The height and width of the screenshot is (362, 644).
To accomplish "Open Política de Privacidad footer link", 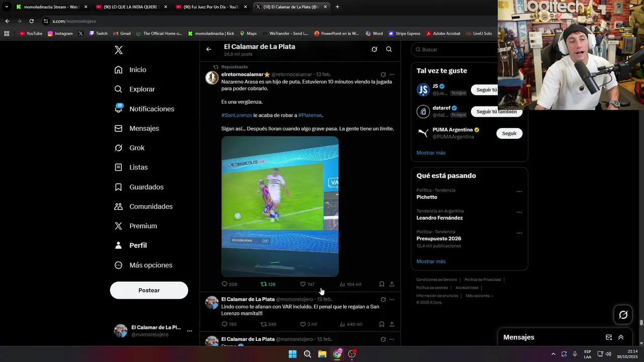I will tap(482, 280).
